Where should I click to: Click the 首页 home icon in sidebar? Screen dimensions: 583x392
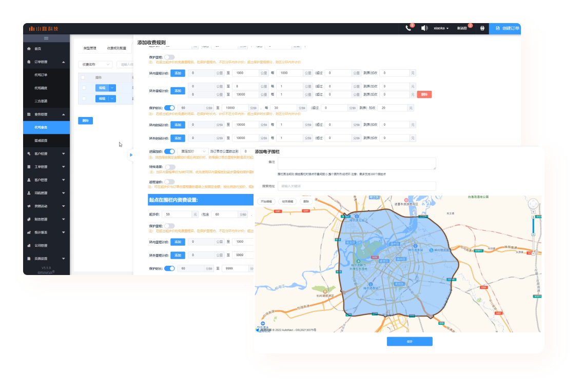(x=29, y=49)
